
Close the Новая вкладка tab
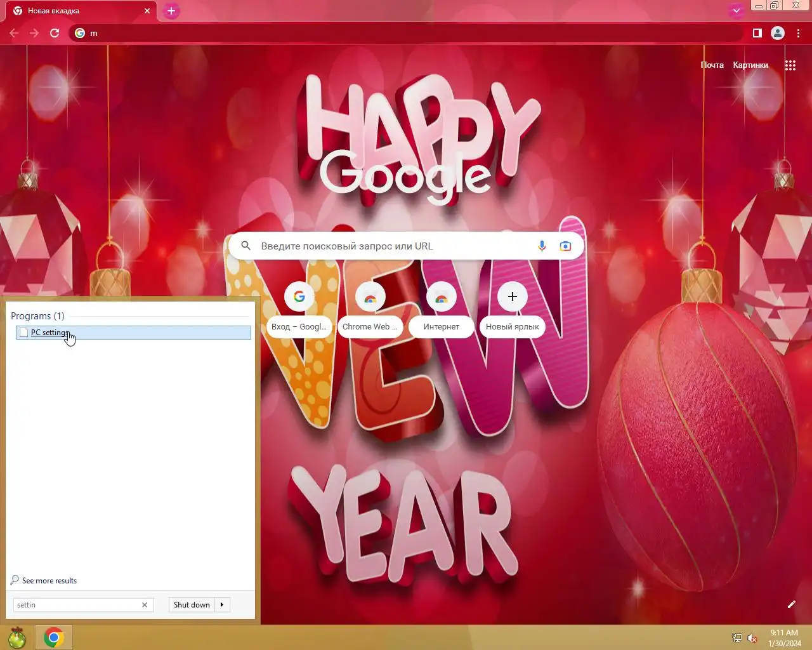tap(147, 11)
